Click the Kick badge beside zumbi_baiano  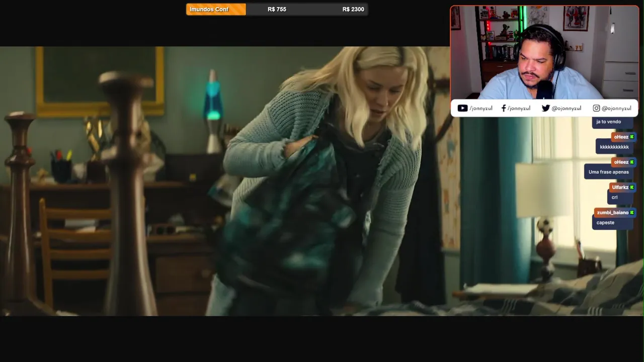pos(632,212)
